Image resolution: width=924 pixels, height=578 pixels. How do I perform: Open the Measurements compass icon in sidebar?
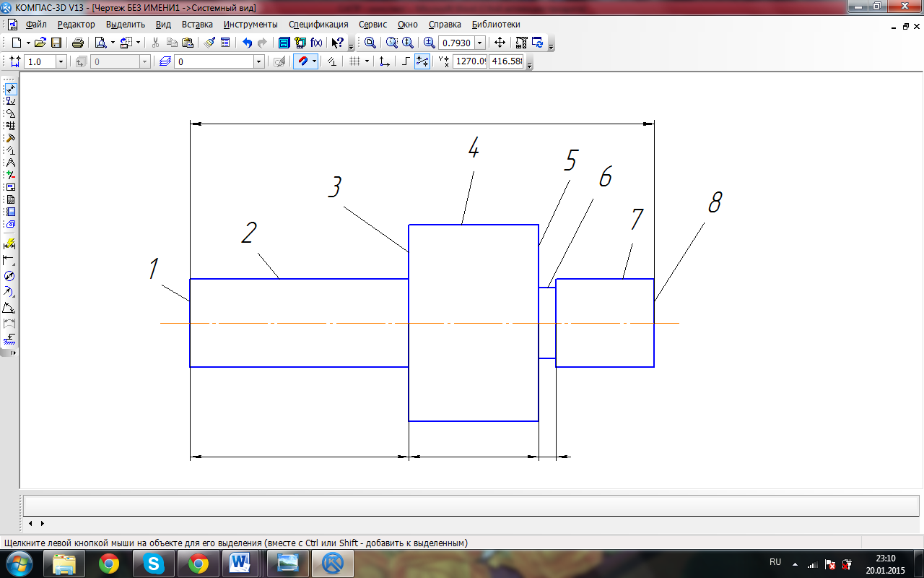click(x=11, y=162)
